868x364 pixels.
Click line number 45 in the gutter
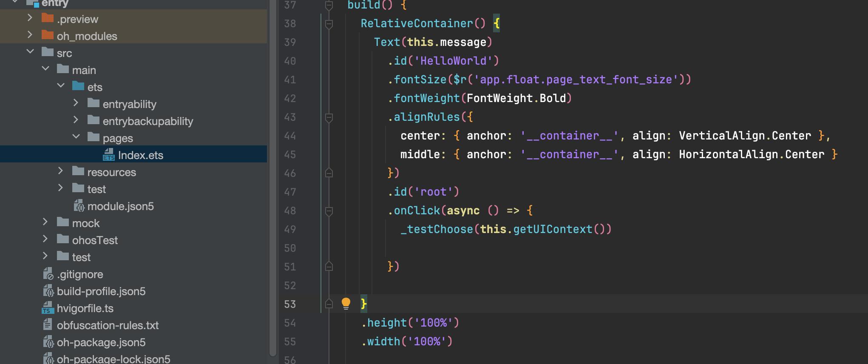(x=290, y=154)
